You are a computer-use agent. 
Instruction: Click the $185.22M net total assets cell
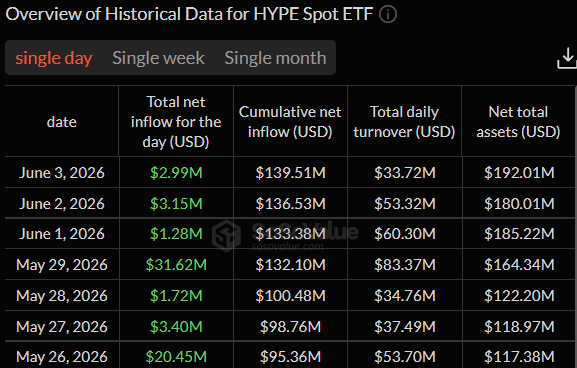point(519,234)
